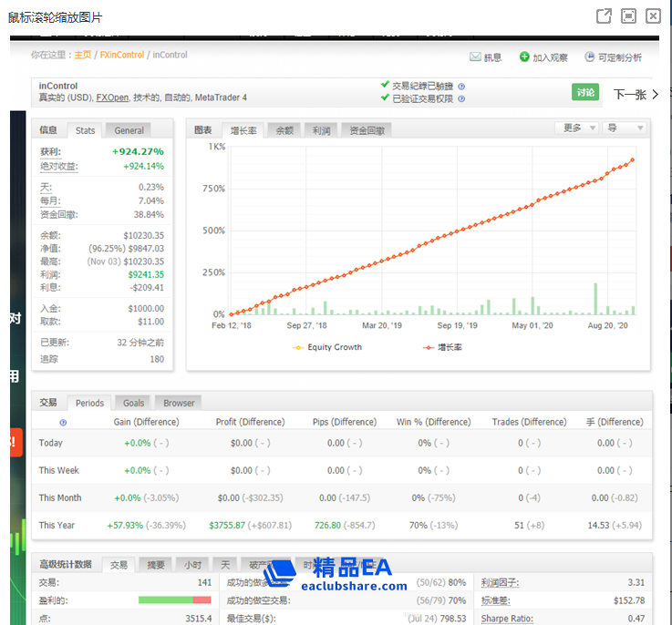Click help icon beside verified trading privileges
Image resolution: width=672 pixels, height=625 pixels.
click(461, 99)
